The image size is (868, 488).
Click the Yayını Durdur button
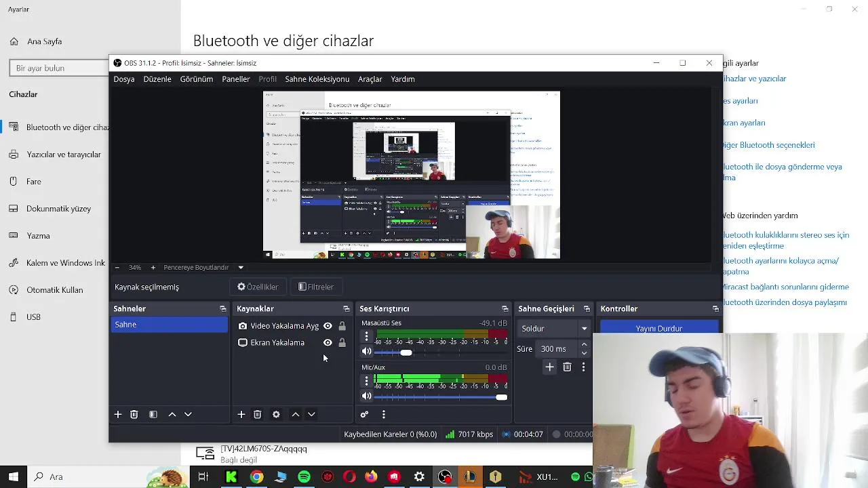tap(659, 327)
